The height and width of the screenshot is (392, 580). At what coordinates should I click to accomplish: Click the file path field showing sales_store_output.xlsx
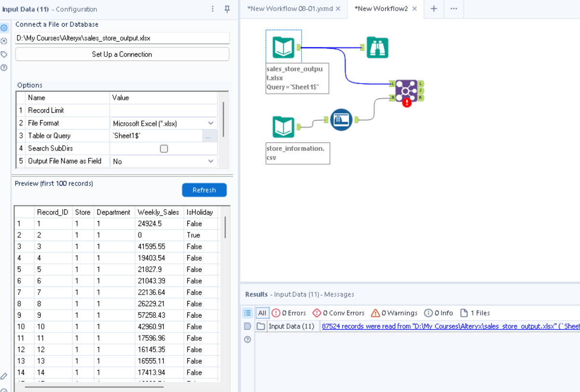(x=122, y=38)
